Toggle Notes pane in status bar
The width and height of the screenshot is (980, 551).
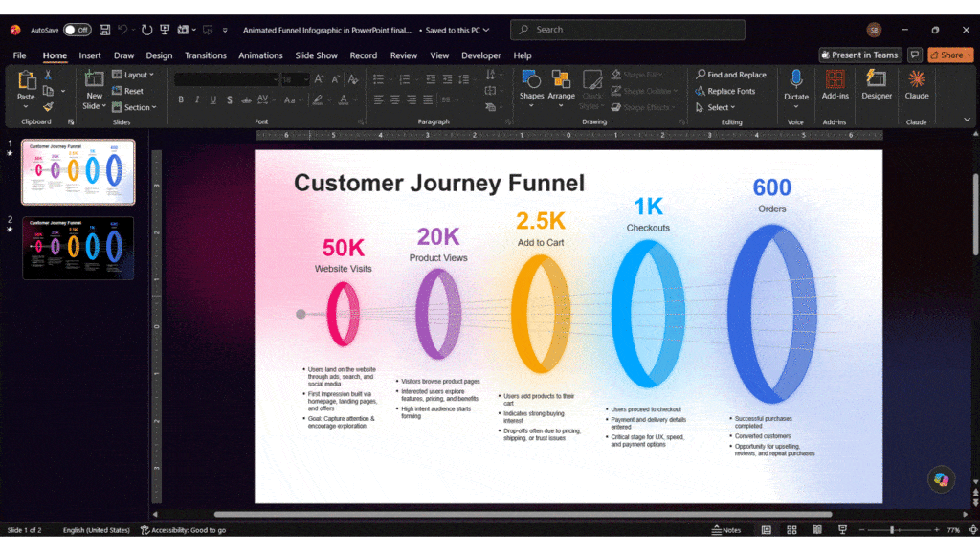[726, 530]
